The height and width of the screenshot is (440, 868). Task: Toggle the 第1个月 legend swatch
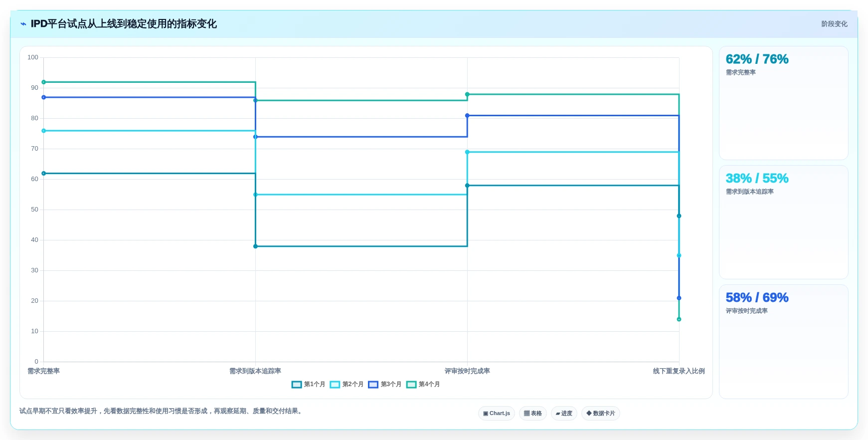pyautogui.click(x=297, y=385)
